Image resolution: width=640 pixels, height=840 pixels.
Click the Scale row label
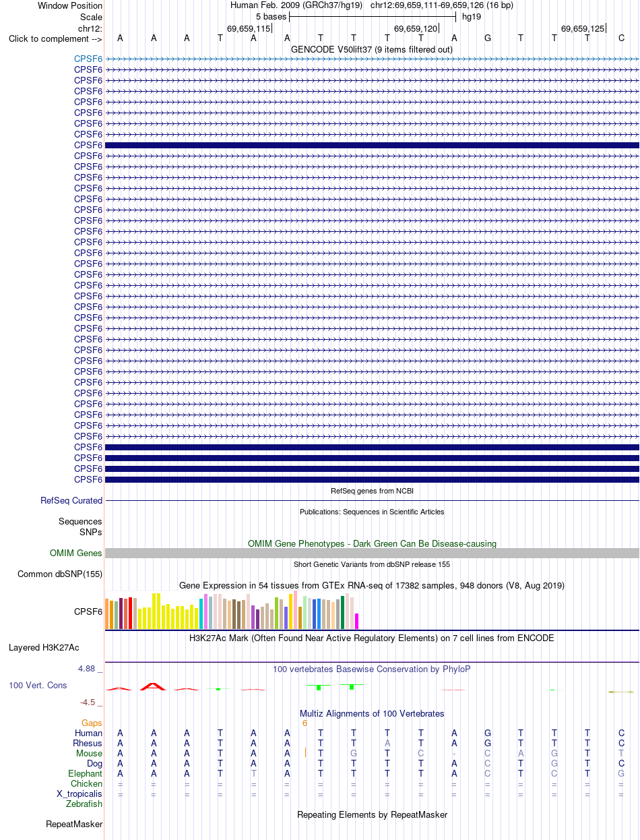click(91, 17)
